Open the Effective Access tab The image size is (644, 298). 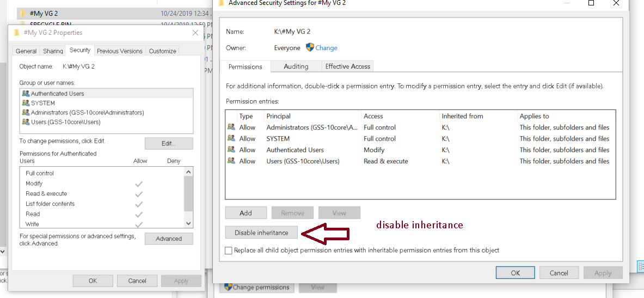pos(347,66)
